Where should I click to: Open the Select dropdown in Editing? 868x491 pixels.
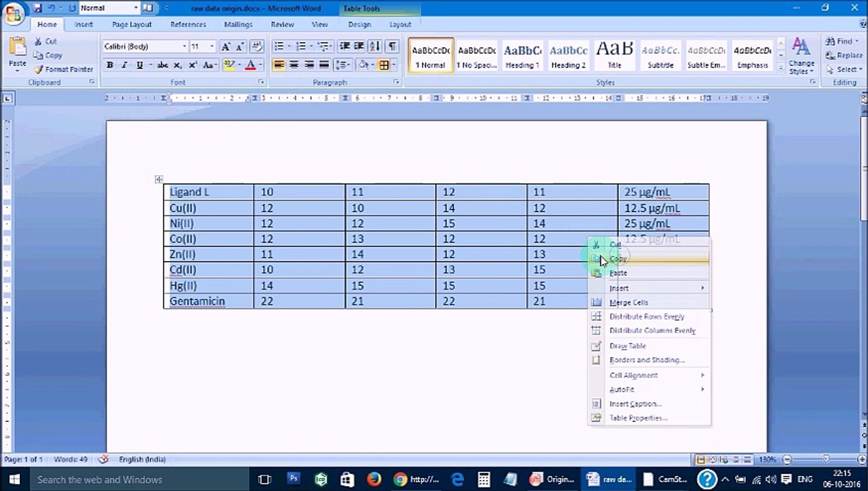click(844, 70)
